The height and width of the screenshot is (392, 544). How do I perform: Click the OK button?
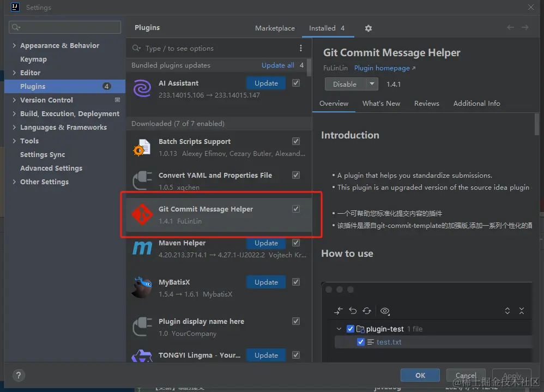(x=420, y=375)
